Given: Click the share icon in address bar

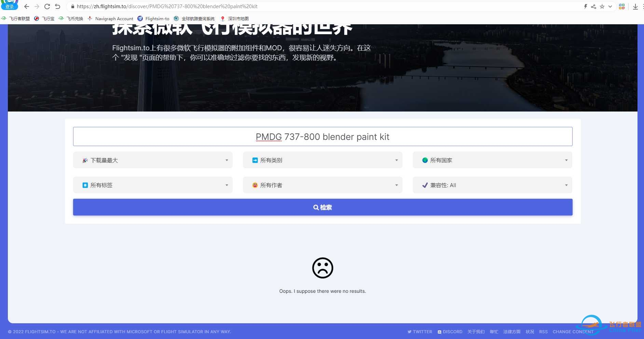Looking at the screenshot, I should click(593, 6).
